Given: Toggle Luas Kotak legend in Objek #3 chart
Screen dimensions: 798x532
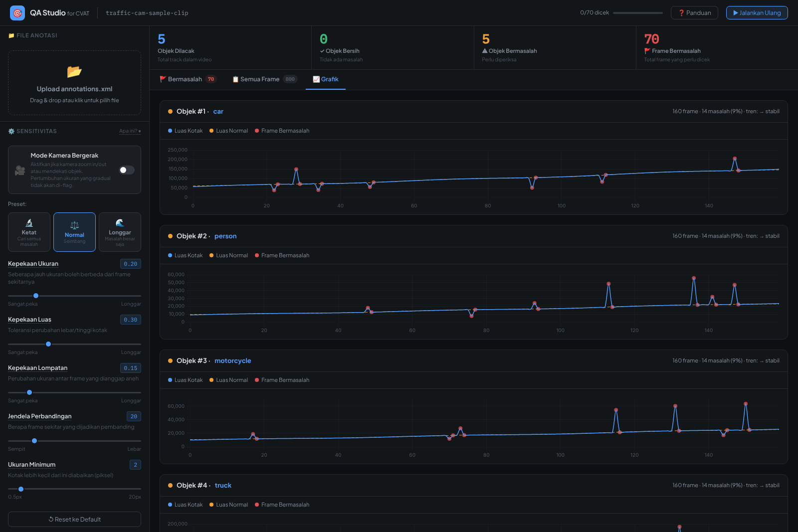Looking at the screenshot, I should click(186, 380).
